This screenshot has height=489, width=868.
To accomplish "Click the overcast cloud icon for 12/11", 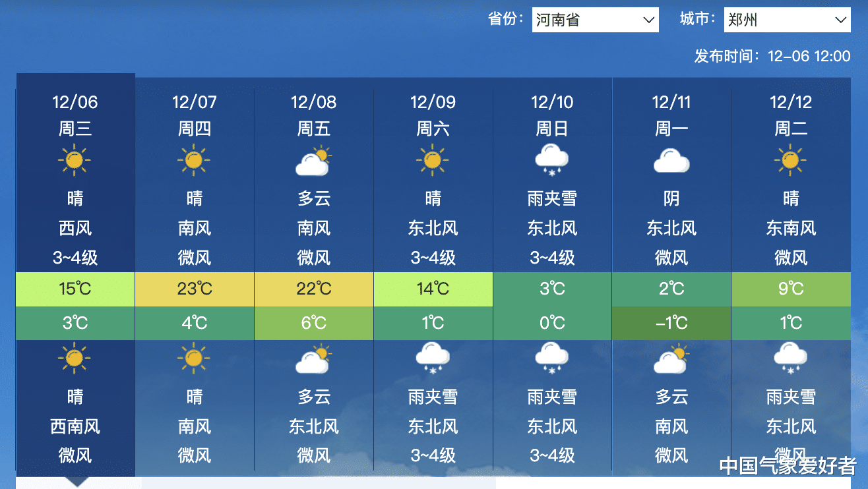I will (671, 161).
